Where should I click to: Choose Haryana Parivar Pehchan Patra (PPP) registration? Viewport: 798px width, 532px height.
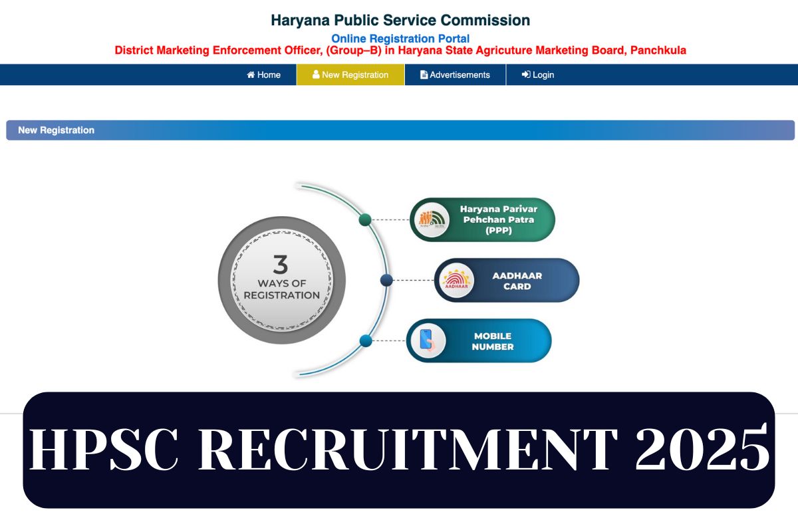click(x=482, y=219)
